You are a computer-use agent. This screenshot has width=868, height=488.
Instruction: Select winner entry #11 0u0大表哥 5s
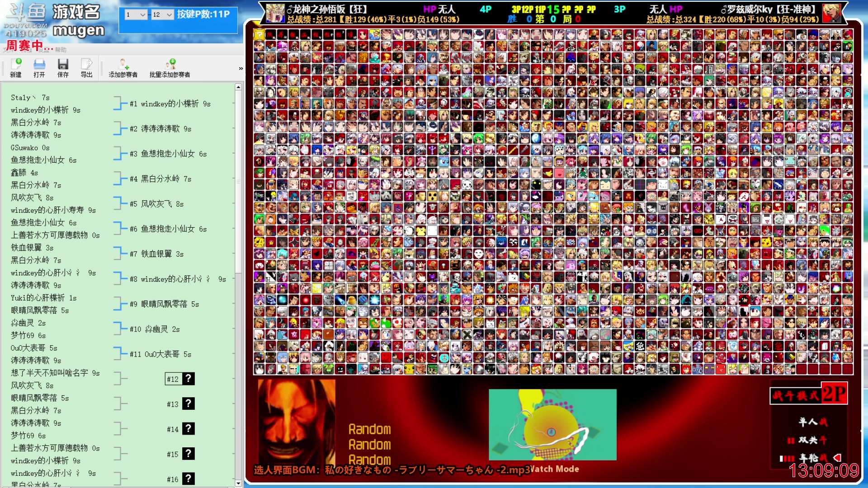click(160, 354)
